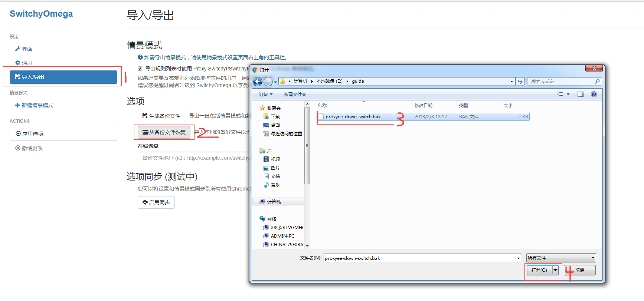Click 计算机 in the address breadcrumb
The height and width of the screenshot is (301, 644).
pyautogui.click(x=300, y=81)
